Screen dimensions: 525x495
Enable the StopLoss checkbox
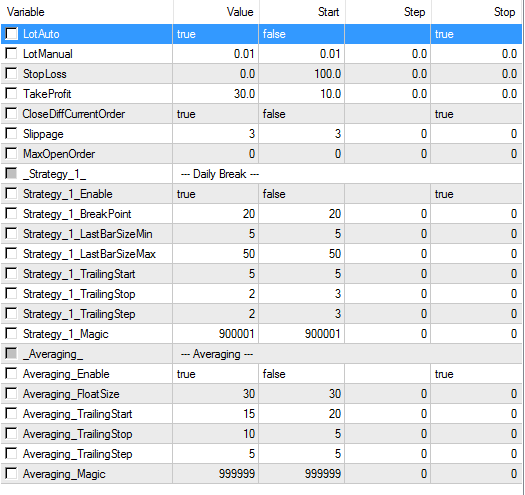11,73
